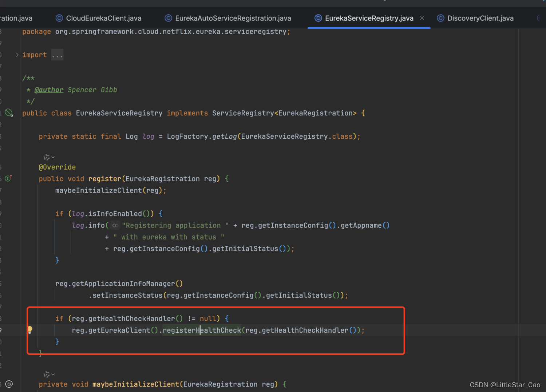Click private maybeInitializeClient method declaration

click(x=163, y=384)
